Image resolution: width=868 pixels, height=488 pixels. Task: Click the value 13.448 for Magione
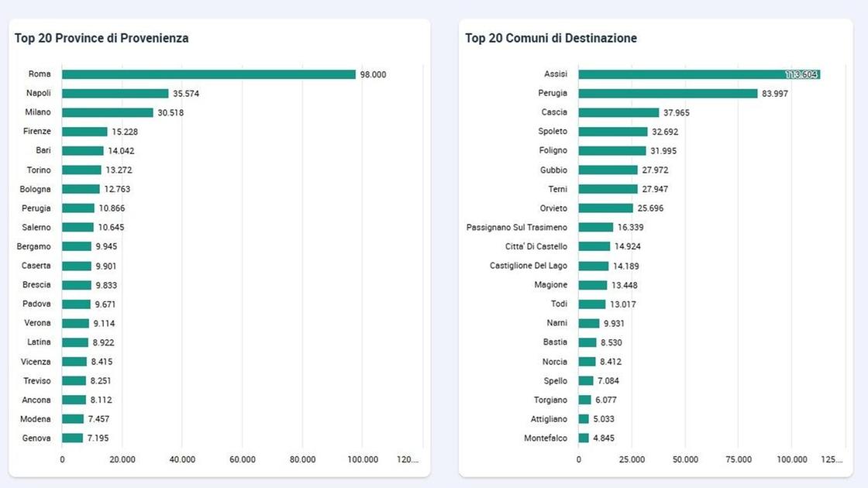point(625,285)
